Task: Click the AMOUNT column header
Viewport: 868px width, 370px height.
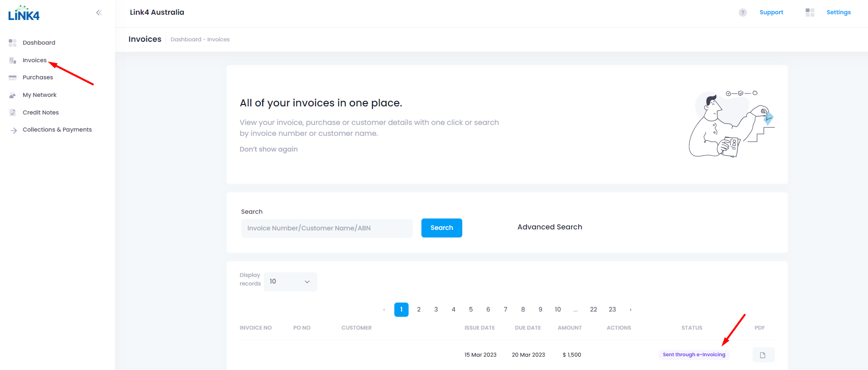Action: 570,328
